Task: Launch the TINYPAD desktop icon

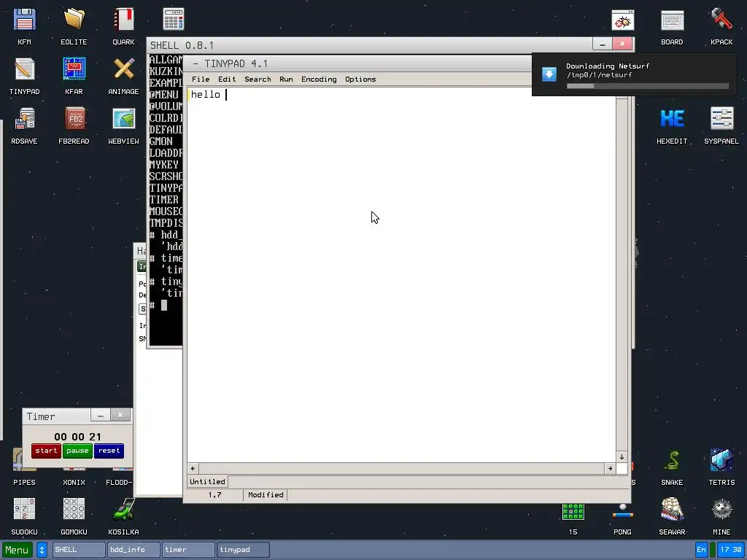Action: click(24, 75)
